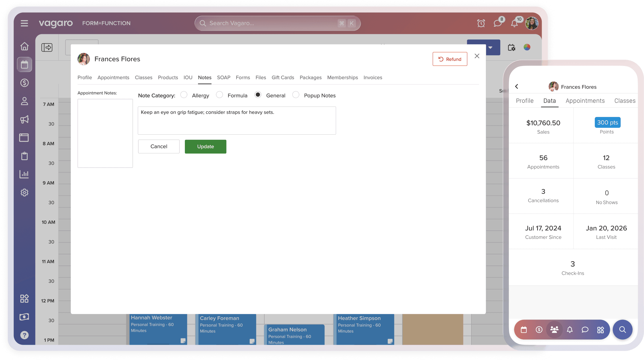Screen dimensions: 644x360
Task: Switch to the SOAP tab
Action: pyautogui.click(x=224, y=77)
